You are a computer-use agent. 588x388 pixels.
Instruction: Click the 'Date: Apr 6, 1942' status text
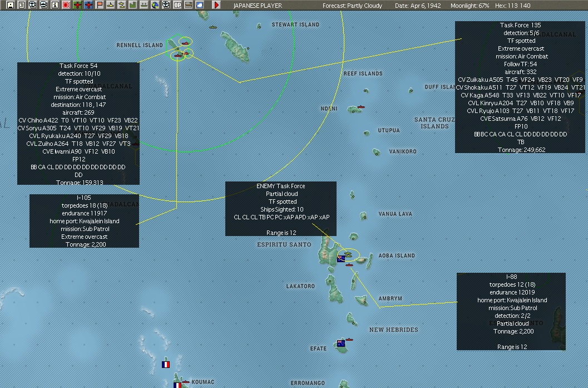[x=418, y=6]
